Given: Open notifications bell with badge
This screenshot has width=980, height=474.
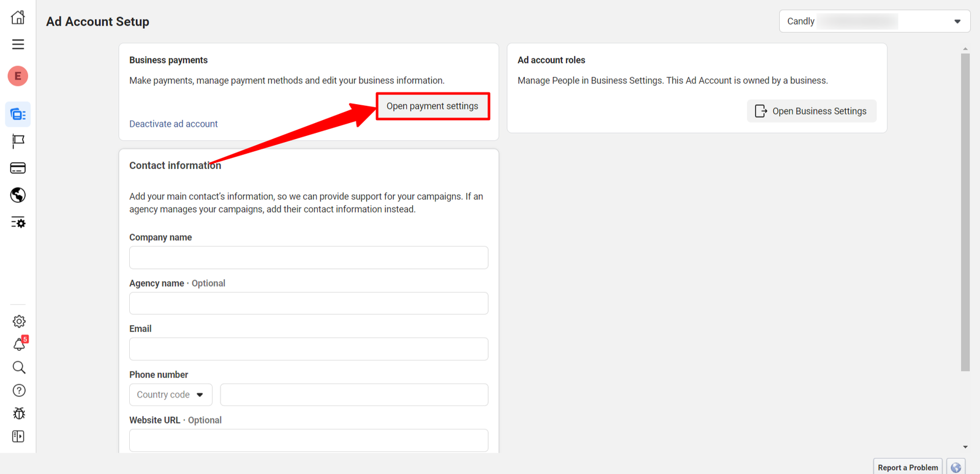Looking at the screenshot, I should point(20,344).
